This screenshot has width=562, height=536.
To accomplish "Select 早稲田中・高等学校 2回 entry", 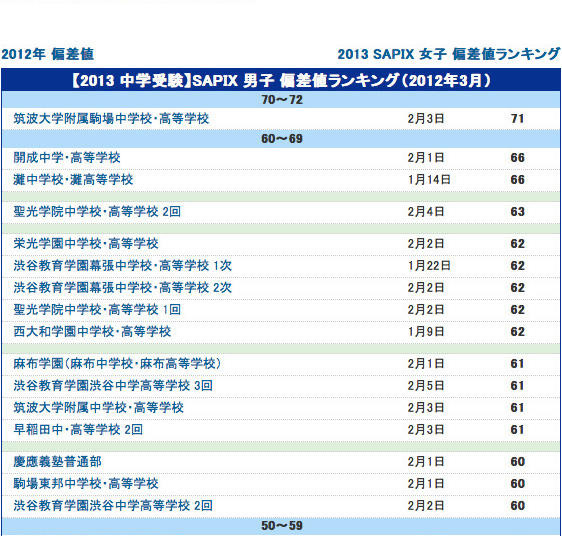I will (x=78, y=430).
